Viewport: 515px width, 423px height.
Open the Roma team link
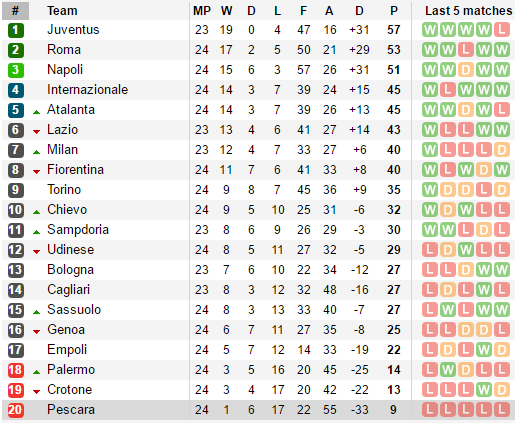coord(64,50)
